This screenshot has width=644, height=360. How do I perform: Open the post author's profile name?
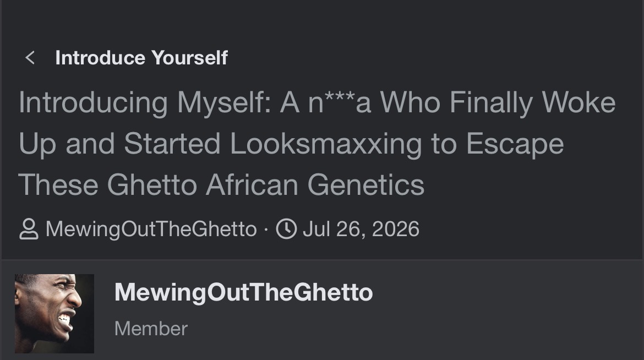coord(243,292)
